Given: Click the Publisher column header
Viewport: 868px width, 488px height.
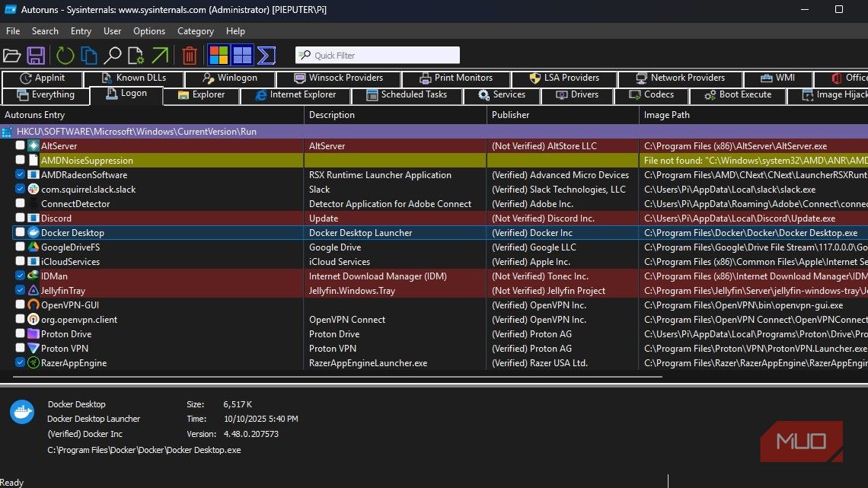Looking at the screenshot, I should [511, 115].
